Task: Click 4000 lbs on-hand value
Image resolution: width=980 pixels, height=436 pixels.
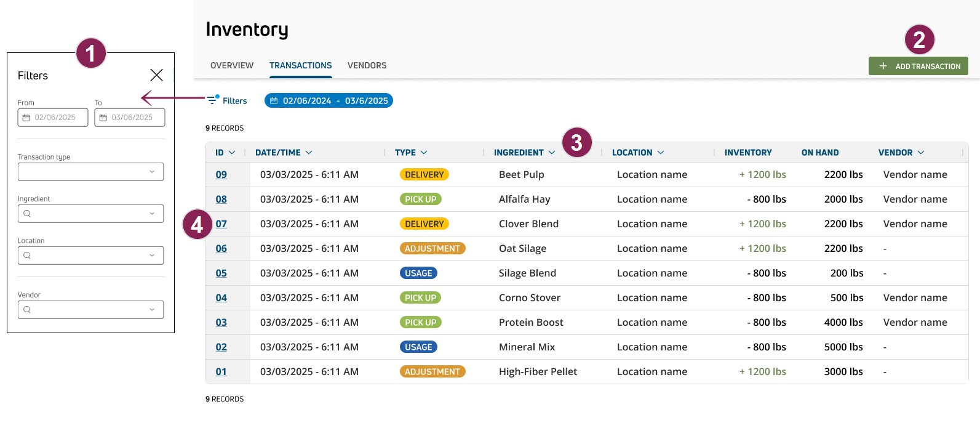Action: [843, 323]
